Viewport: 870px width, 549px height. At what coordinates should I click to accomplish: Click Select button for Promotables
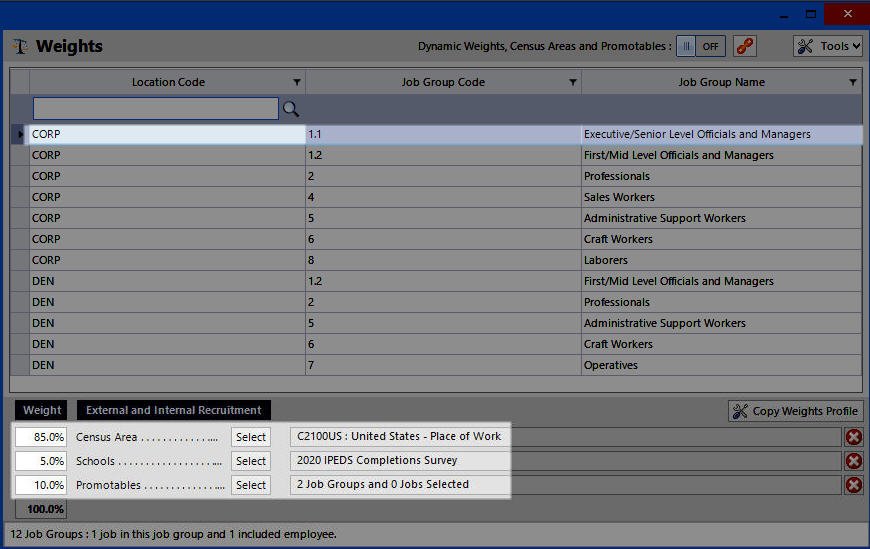coord(251,485)
